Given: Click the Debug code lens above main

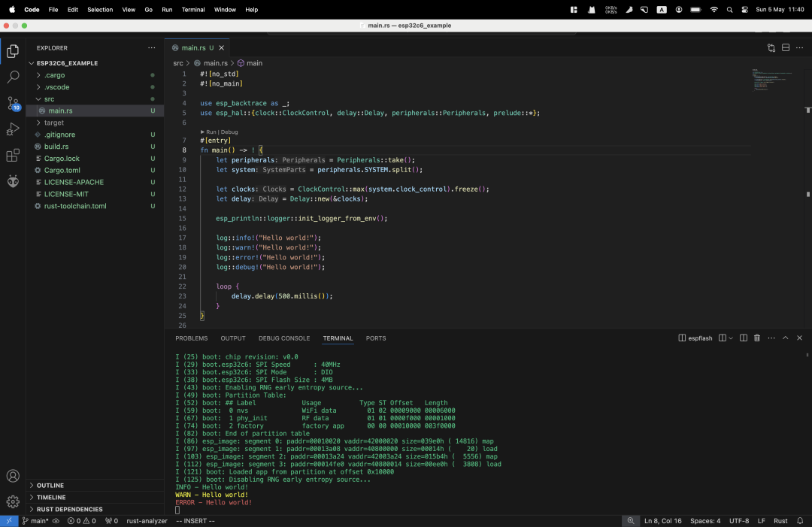Looking at the screenshot, I should click(x=229, y=132).
